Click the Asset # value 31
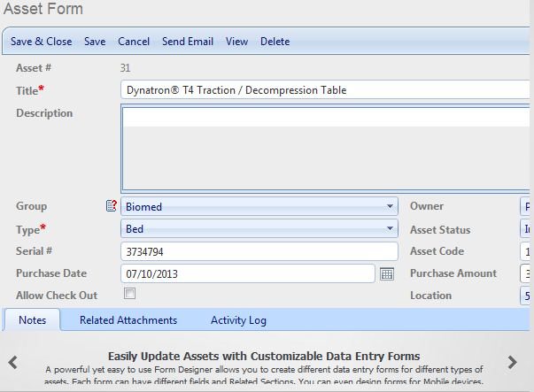Screen dimensions: 534x392 125,68
